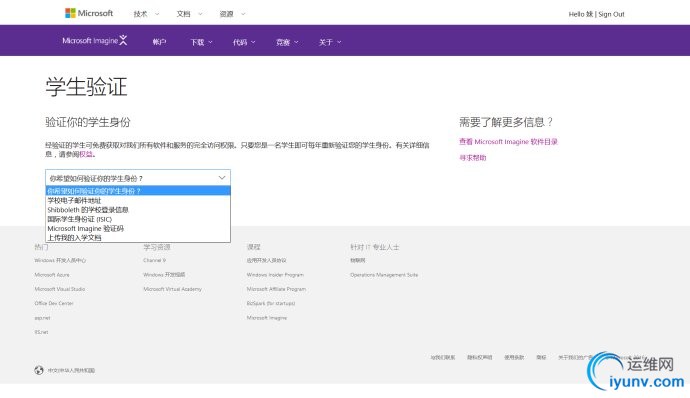Open Windows Insider Program footer link
690x398 pixels.
point(275,275)
